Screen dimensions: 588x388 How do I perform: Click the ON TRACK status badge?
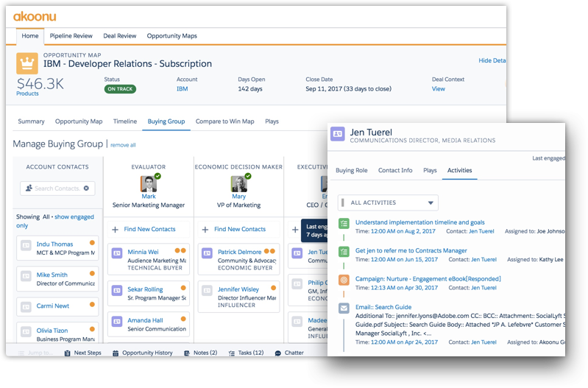point(120,89)
